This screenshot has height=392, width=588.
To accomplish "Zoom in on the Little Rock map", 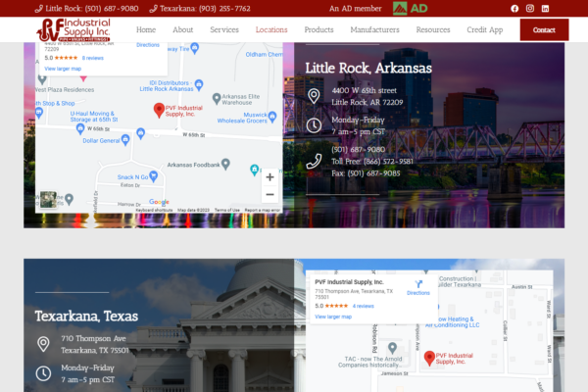I will (x=269, y=177).
